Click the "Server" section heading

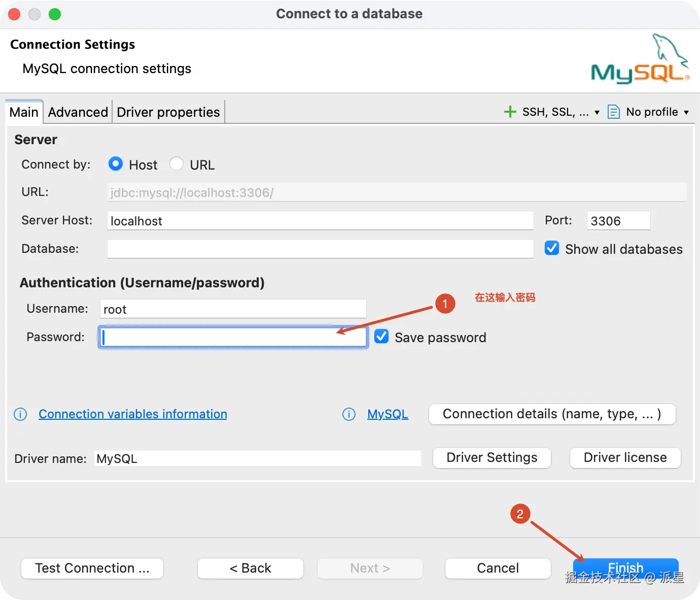click(x=36, y=140)
